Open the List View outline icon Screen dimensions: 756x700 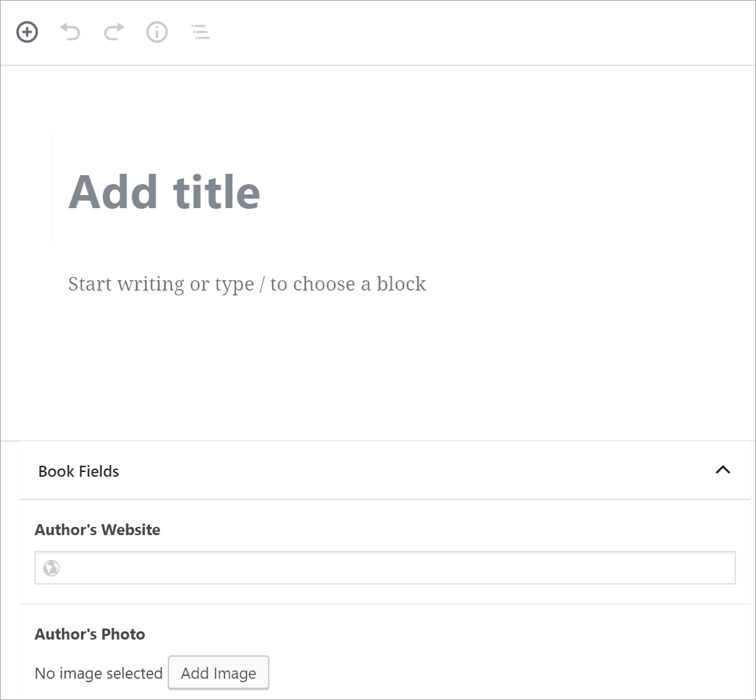[199, 32]
